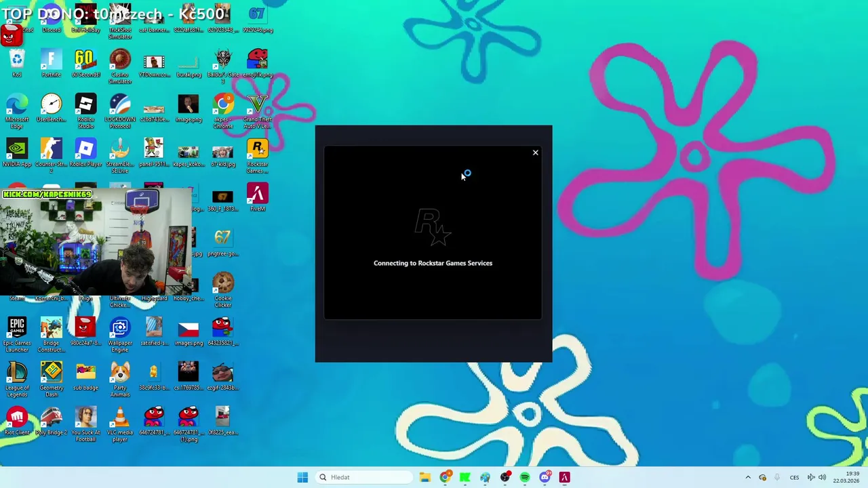Select the Koš recycle bin icon
This screenshot has width=868, height=488.
[x=17, y=63]
